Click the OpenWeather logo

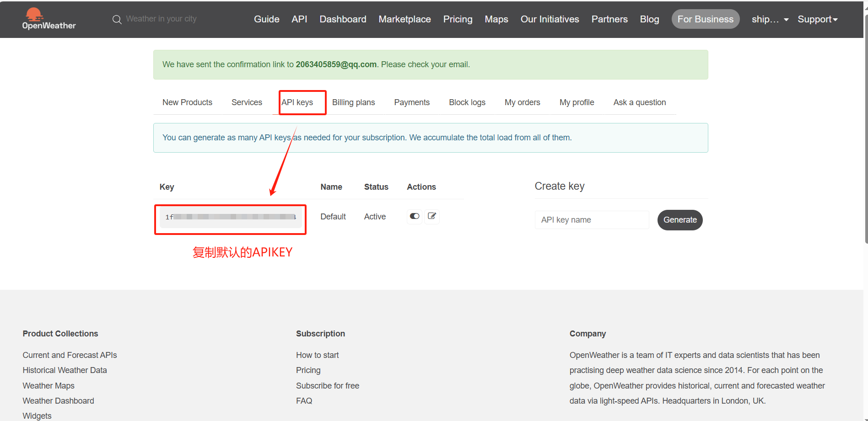coord(49,19)
